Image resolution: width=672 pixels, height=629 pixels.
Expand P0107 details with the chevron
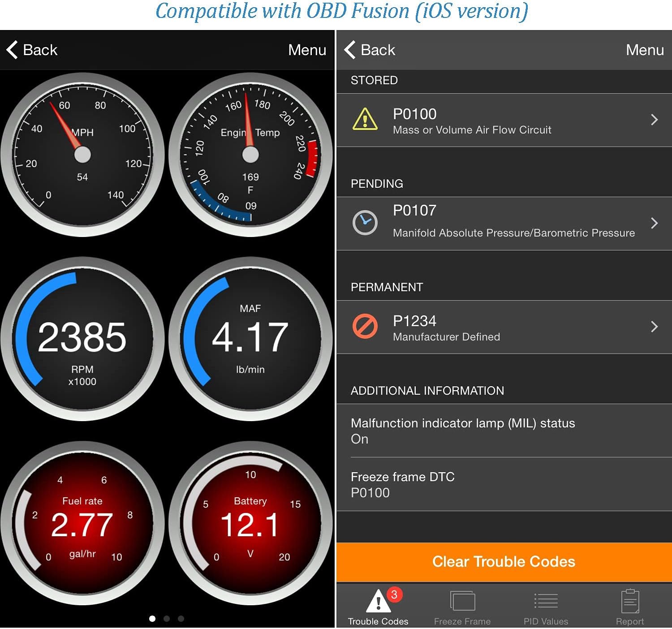654,223
